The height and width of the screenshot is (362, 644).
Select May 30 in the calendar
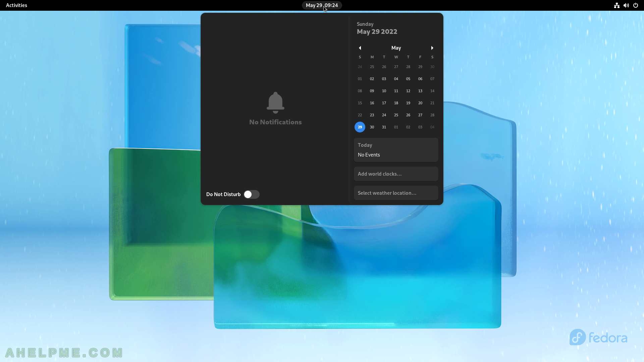click(372, 127)
